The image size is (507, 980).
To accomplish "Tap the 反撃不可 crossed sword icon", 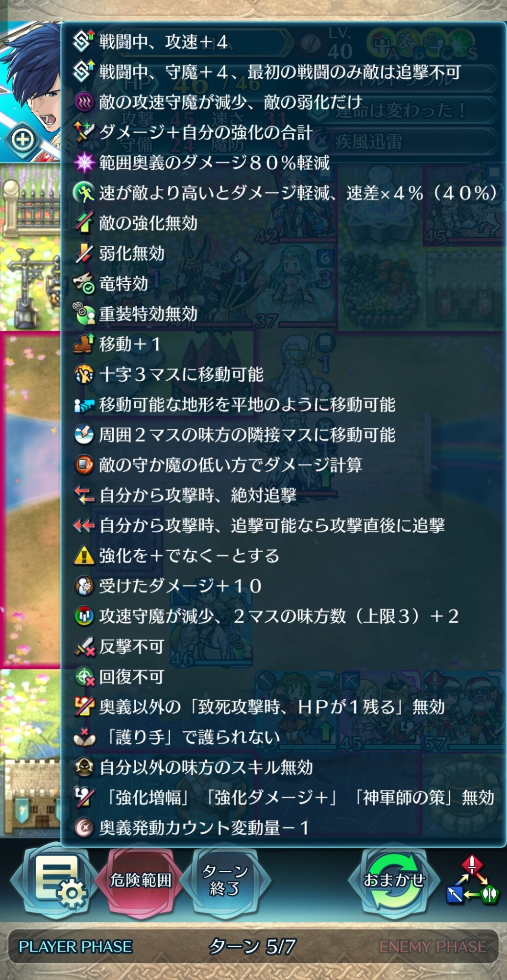I will [x=84, y=646].
